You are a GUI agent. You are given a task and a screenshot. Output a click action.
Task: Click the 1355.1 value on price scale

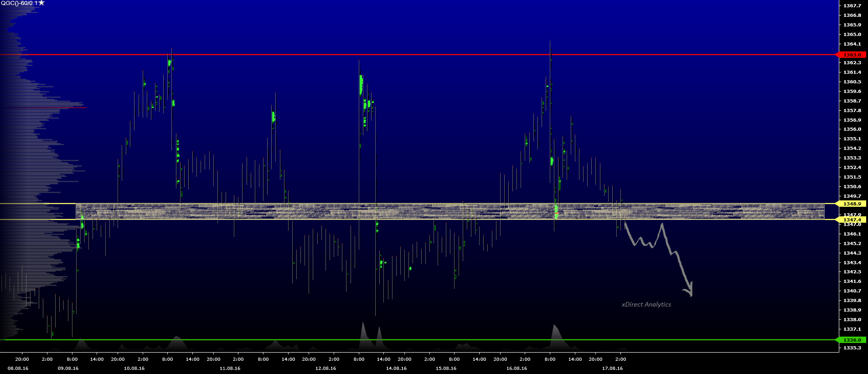[852, 138]
